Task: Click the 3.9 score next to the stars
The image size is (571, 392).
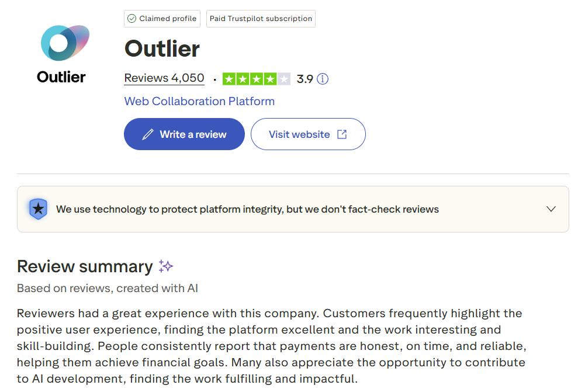Action: pyautogui.click(x=306, y=78)
